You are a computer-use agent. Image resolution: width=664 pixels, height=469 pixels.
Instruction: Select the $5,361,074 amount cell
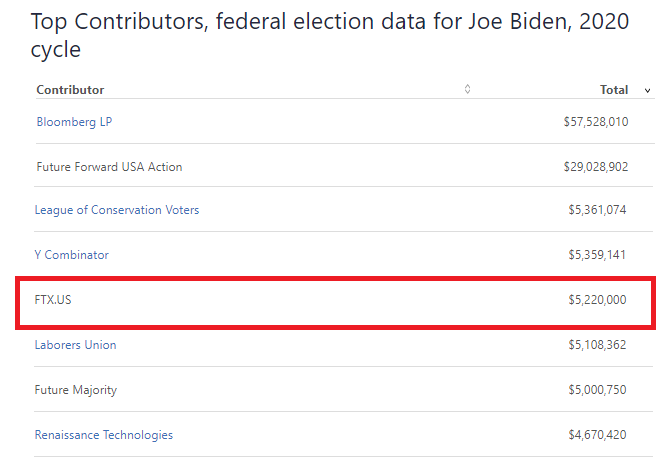coord(597,210)
